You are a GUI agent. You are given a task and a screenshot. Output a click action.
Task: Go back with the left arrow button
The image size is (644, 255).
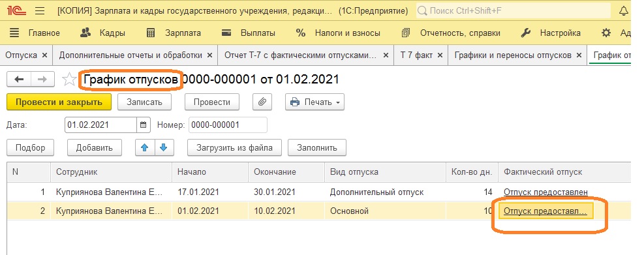click(x=19, y=80)
